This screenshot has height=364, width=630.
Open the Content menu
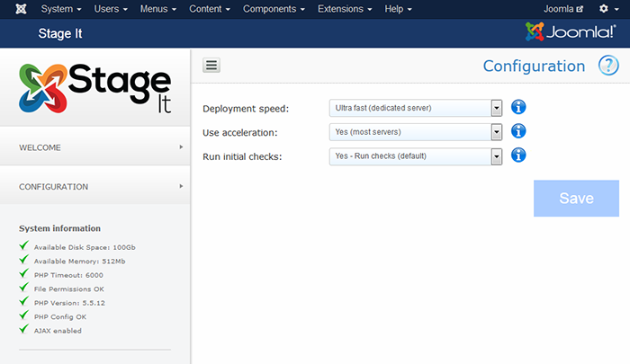(210, 9)
